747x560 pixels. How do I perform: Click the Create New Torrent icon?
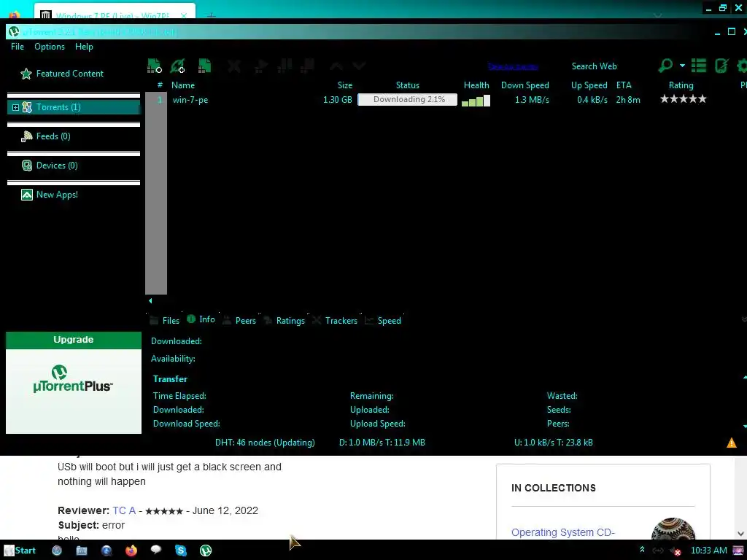[x=205, y=66]
